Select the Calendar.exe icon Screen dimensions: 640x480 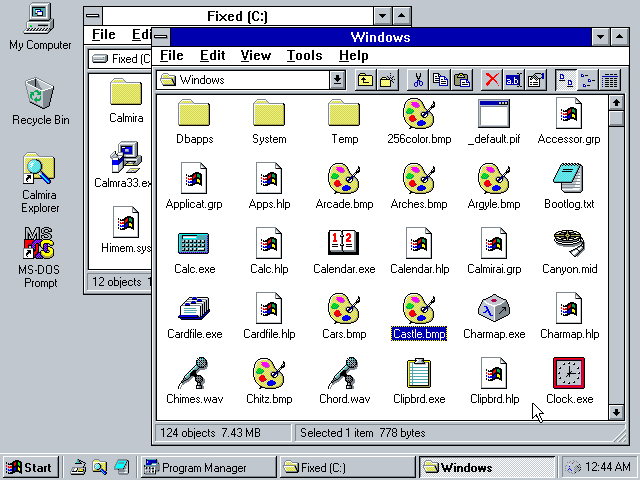(x=344, y=252)
